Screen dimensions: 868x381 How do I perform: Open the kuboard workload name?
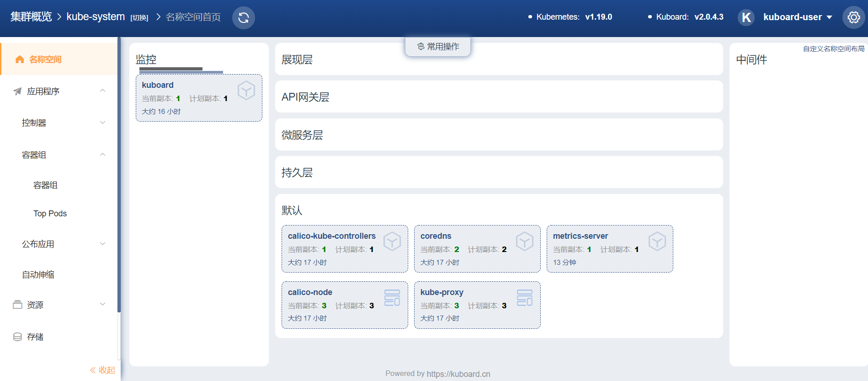[x=158, y=85]
